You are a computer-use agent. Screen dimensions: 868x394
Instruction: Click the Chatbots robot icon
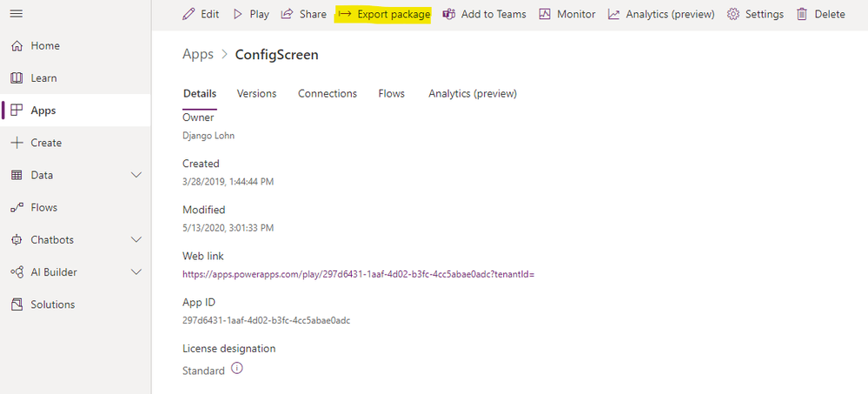(17, 240)
